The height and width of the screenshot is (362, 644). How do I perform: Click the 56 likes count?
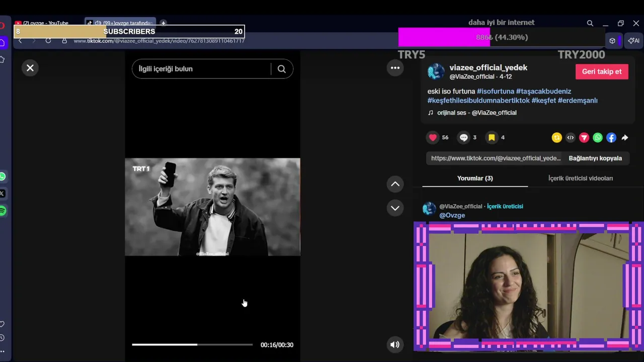[x=445, y=137]
